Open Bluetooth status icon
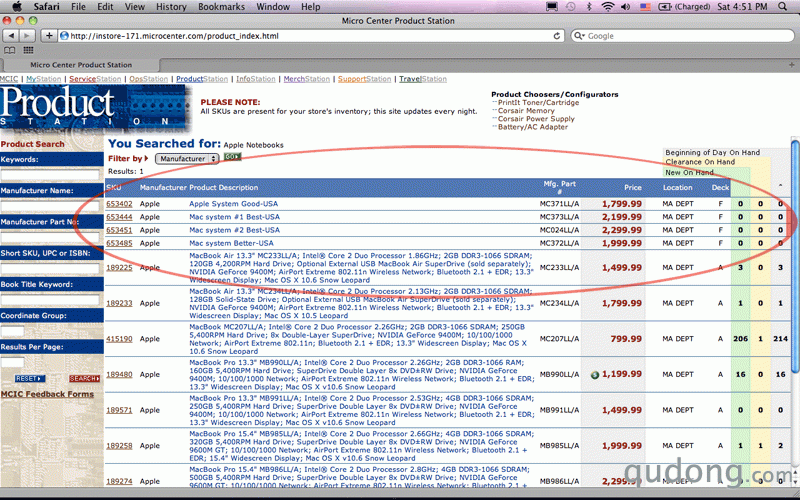800x500 pixels. click(588, 7)
